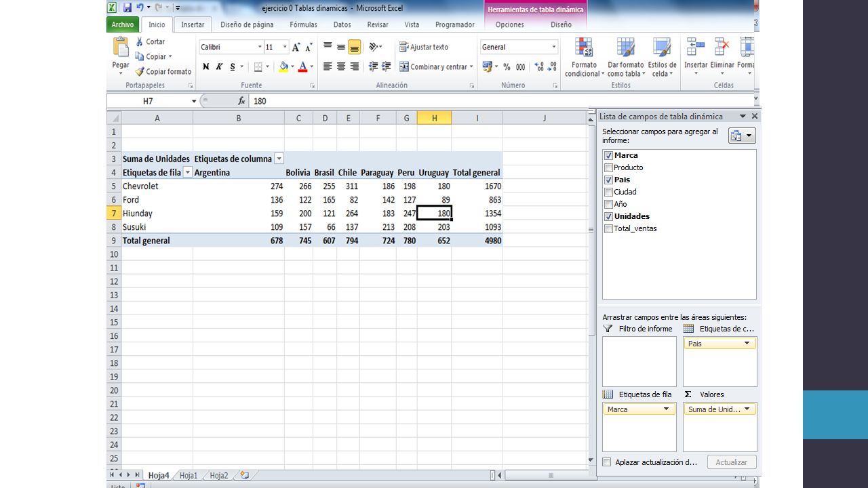Click the red font color swatch
868x488 pixels.
click(302, 66)
